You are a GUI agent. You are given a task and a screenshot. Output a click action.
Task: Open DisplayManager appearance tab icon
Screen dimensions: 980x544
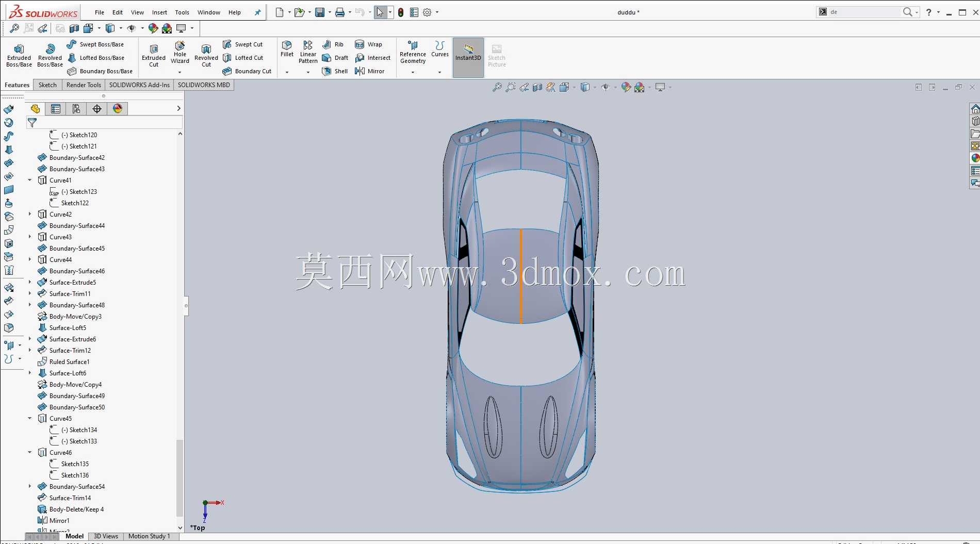tap(118, 109)
